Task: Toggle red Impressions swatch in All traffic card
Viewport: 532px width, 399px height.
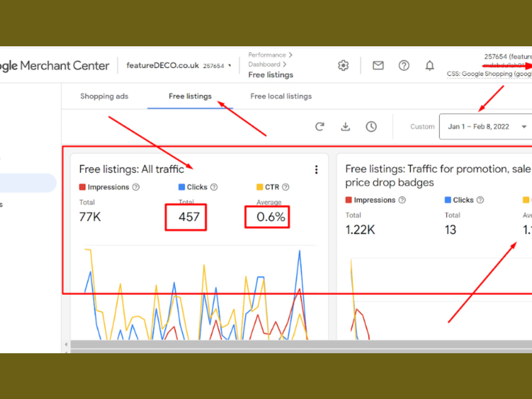Action: point(82,187)
